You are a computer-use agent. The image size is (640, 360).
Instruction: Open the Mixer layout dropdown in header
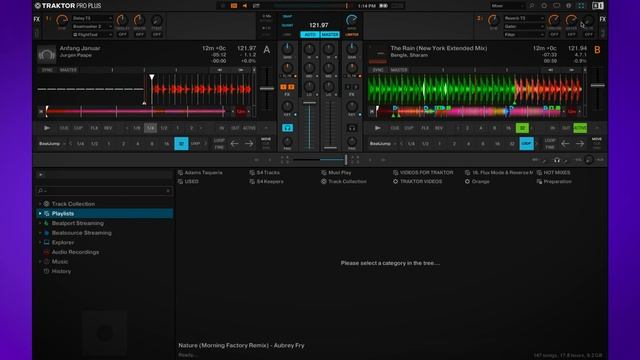[x=507, y=6]
